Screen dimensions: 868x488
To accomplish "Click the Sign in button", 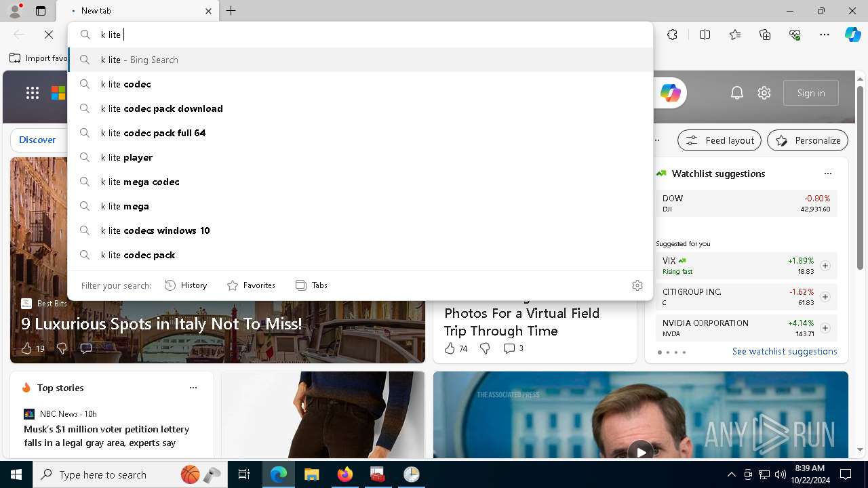I will 811,93.
